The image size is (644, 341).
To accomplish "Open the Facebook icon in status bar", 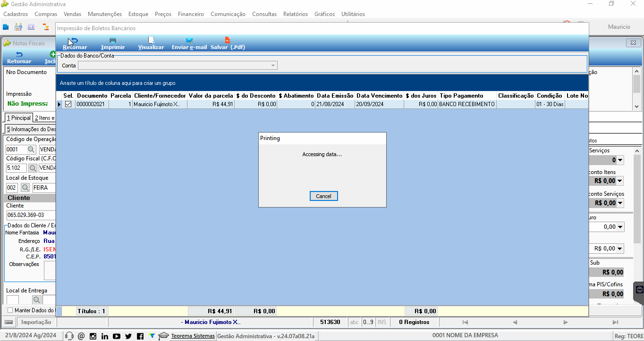I will (x=140, y=336).
